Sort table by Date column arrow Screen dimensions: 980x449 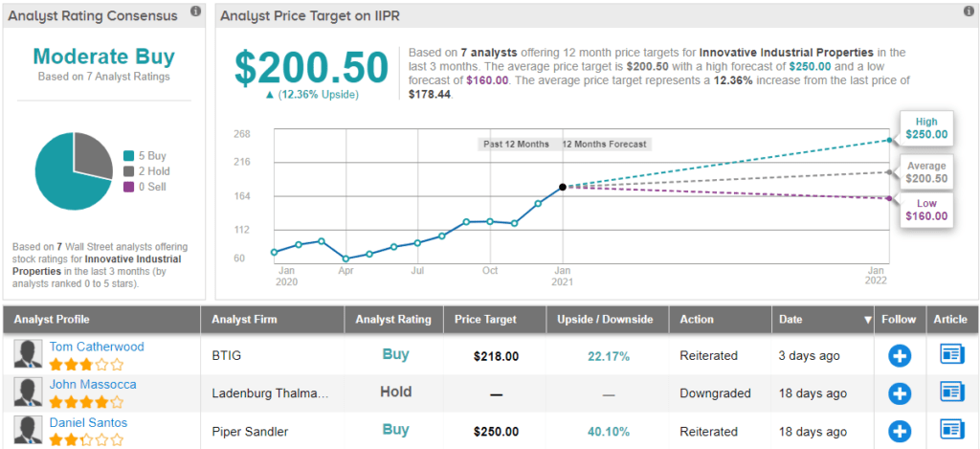pos(868,320)
